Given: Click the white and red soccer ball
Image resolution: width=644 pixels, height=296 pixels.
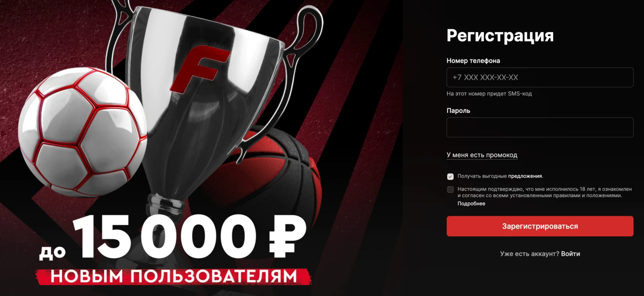Looking at the screenshot, I should pos(82,132).
